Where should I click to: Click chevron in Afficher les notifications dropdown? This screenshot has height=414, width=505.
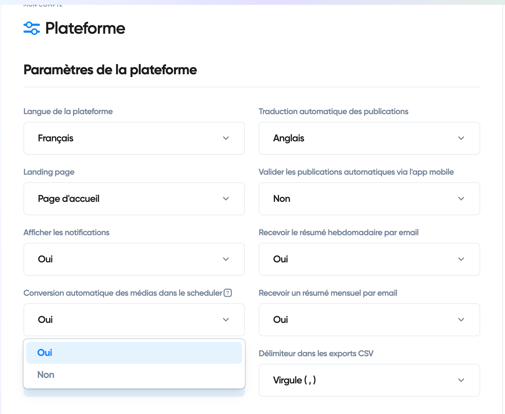click(x=226, y=259)
